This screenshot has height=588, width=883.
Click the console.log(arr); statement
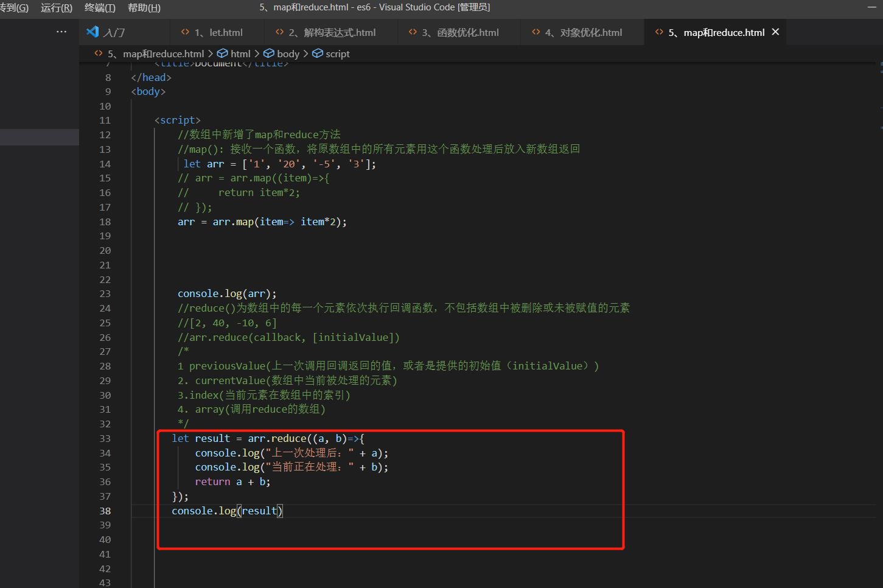[x=227, y=293]
